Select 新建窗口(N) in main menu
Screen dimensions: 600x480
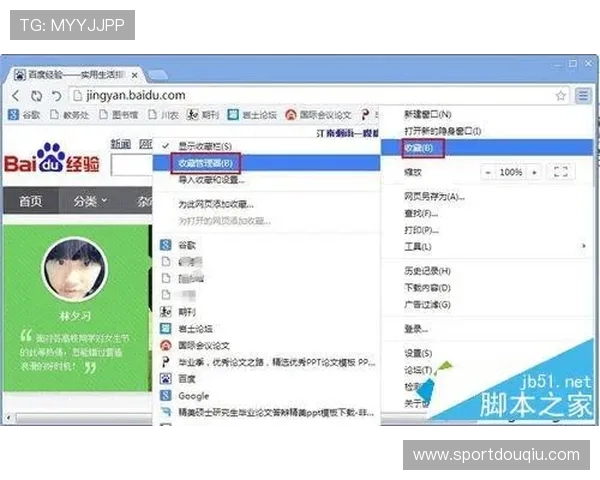[487, 114]
